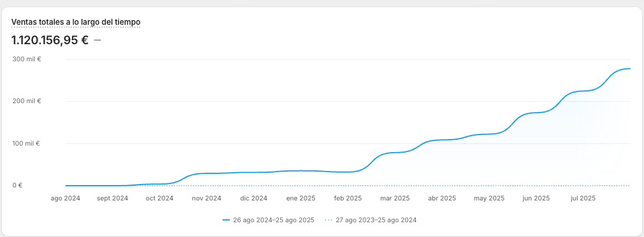Select the mar 2025 x-axis label
This screenshot has width=644, height=237.
[x=395, y=198]
